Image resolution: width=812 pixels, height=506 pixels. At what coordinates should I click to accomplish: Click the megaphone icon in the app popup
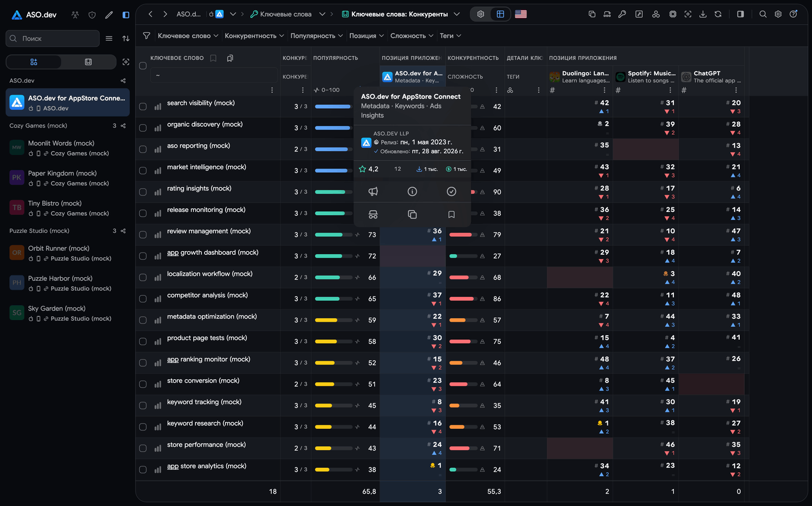point(373,192)
